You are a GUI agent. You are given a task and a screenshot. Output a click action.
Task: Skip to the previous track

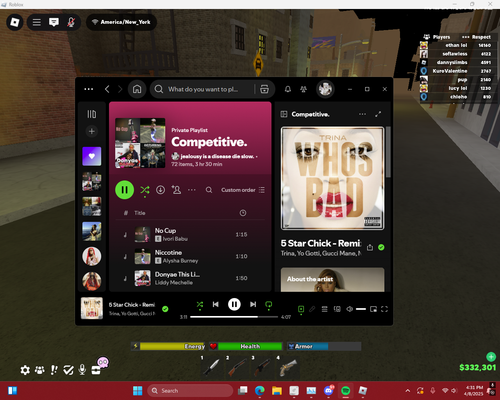216,304
